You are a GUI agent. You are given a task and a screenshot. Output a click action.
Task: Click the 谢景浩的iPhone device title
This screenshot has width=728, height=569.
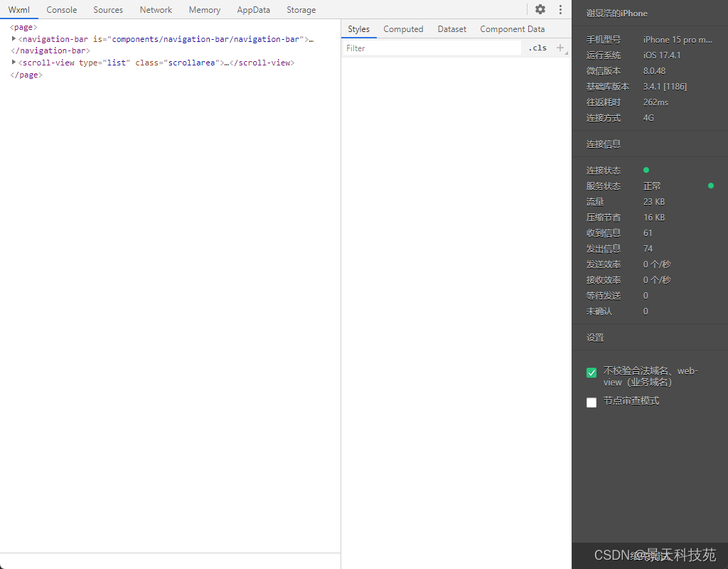point(616,14)
